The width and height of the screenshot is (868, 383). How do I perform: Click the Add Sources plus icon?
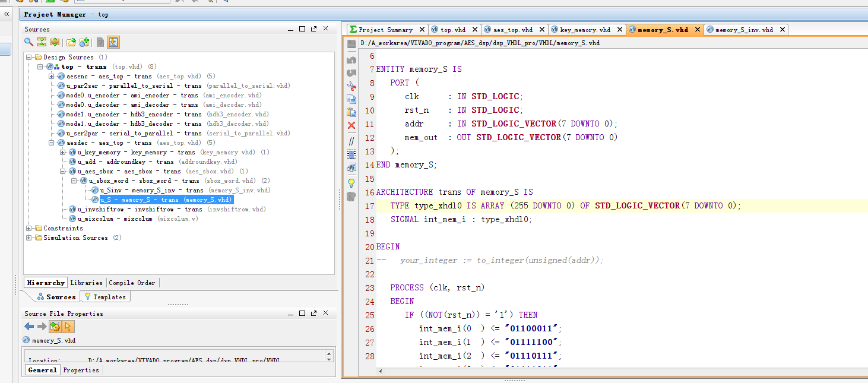click(84, 42)
